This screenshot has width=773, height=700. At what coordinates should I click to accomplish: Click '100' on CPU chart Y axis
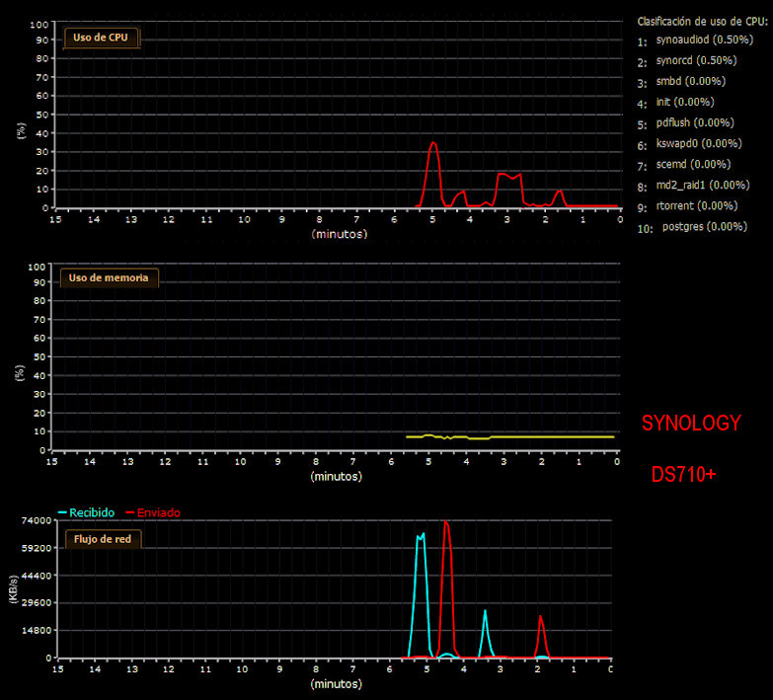click(39, 25)
